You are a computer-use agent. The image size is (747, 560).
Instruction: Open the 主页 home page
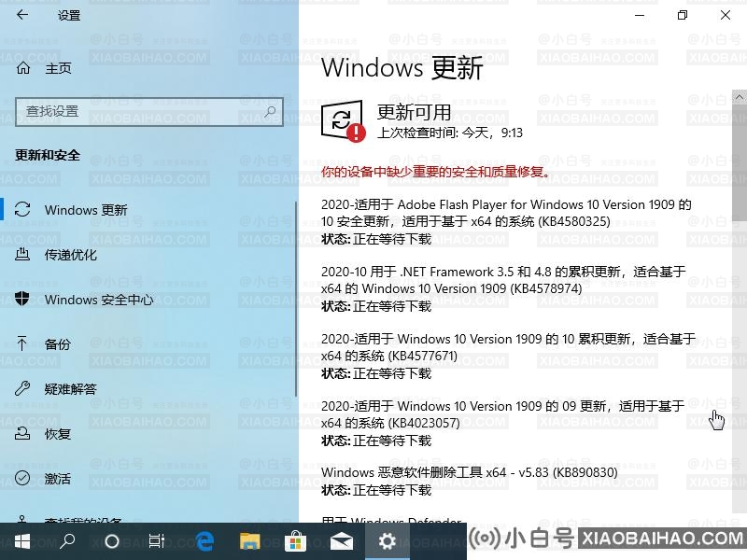[58, 68]
